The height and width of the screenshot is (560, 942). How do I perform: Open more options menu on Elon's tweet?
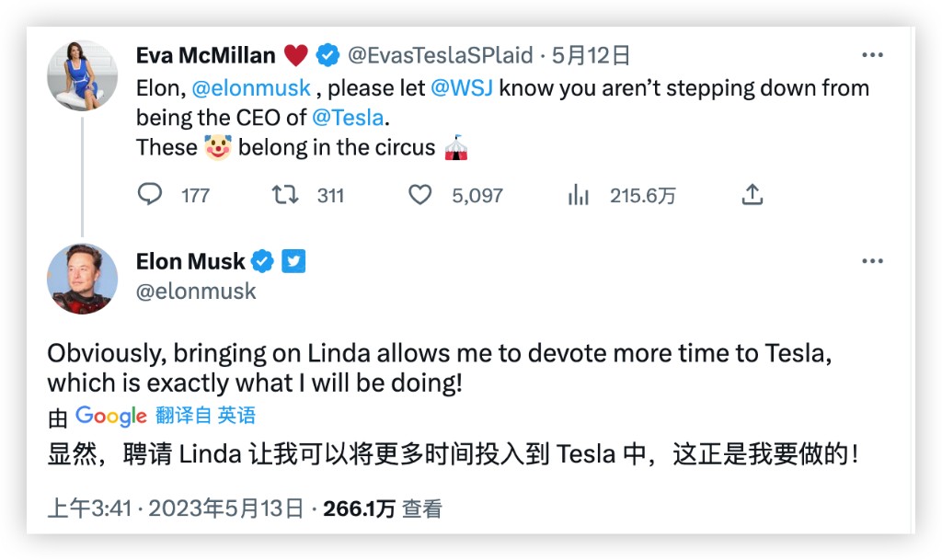pyautogui.click(x=872, y=262)
